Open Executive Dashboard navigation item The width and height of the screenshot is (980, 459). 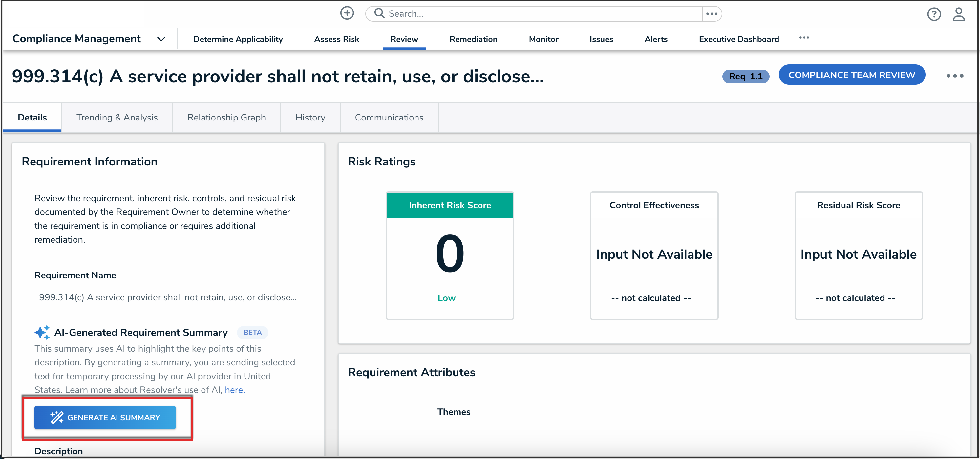[x=738, y=39]
